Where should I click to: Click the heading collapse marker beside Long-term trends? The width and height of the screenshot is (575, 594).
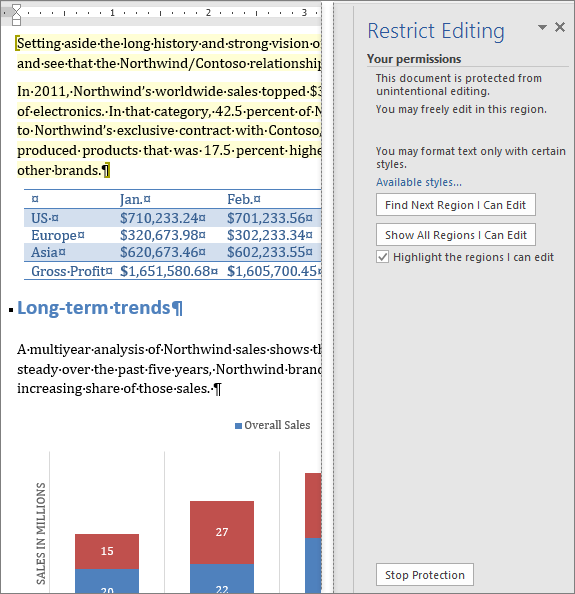coord(11,310)
